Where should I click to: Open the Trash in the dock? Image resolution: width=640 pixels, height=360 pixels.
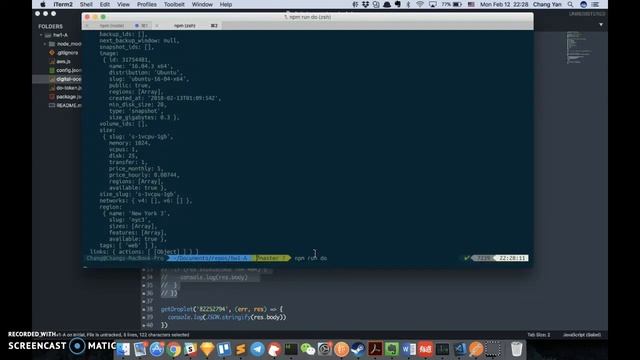[516, 349]
